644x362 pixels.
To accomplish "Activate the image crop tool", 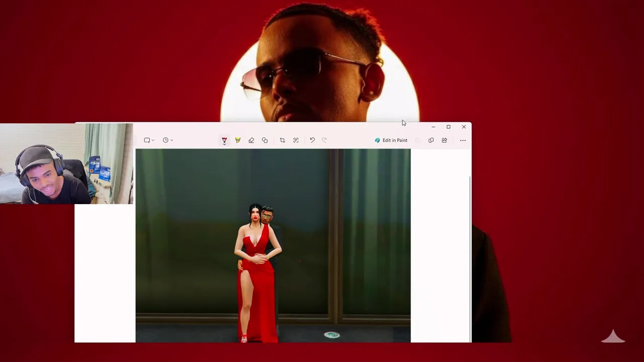I will [282, 140].
